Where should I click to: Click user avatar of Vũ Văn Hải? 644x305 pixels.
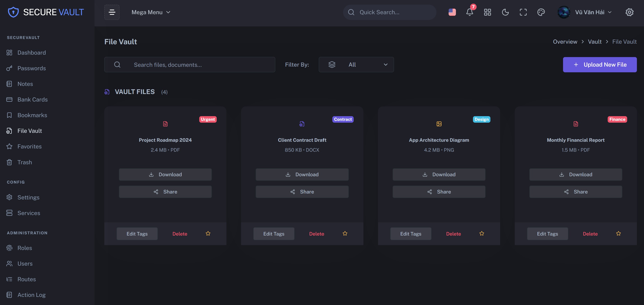(563, 12)
